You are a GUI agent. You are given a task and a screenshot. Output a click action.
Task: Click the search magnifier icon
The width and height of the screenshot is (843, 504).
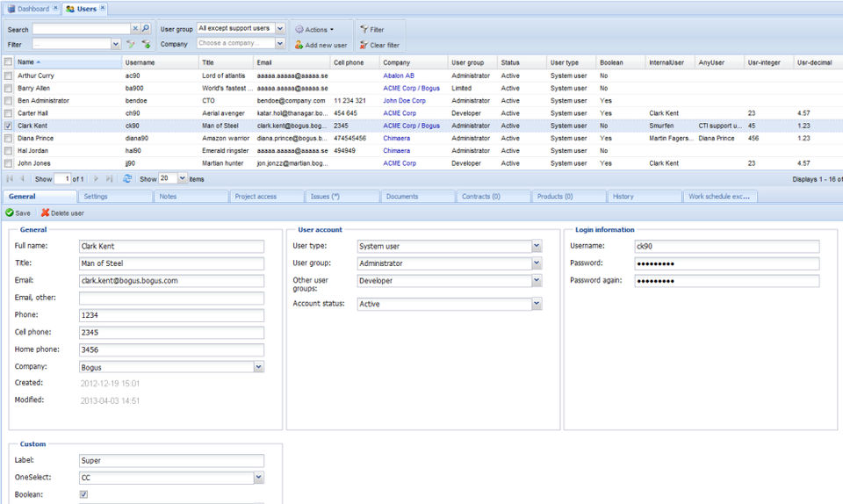click(146, 29)
